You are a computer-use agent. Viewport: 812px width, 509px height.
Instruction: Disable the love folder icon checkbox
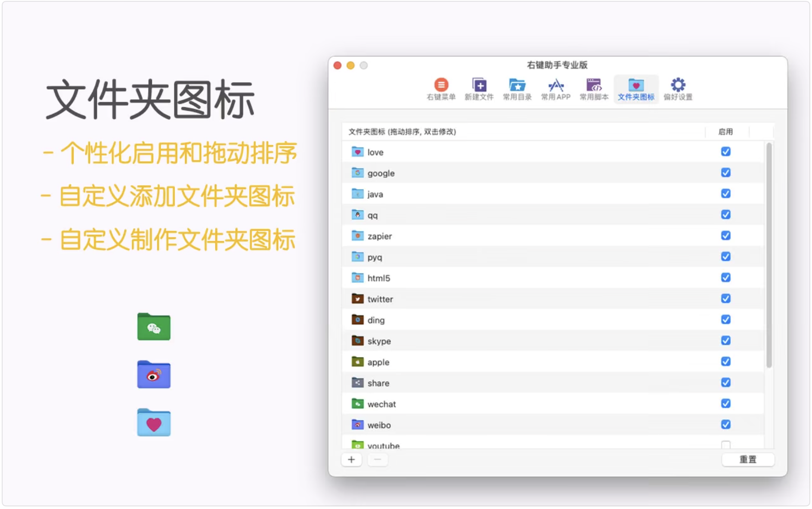click(726, 152)
